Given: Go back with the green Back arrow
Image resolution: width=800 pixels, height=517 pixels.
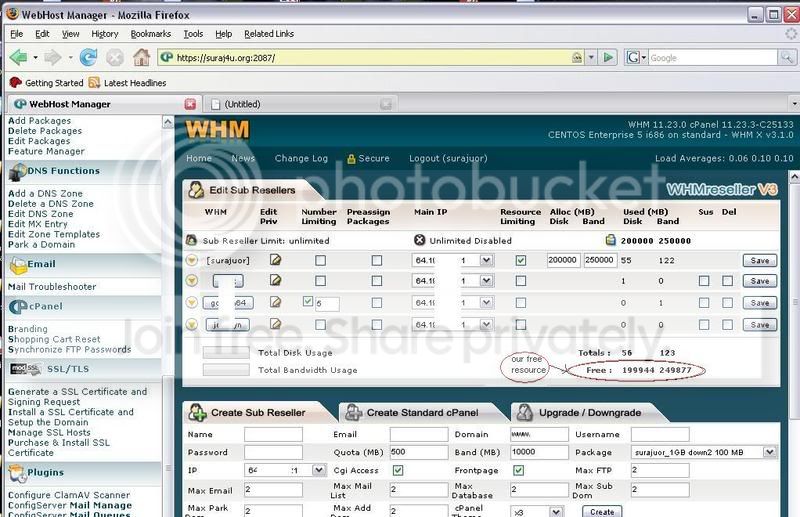Looking at the screenshot, I should pos(18,57).
